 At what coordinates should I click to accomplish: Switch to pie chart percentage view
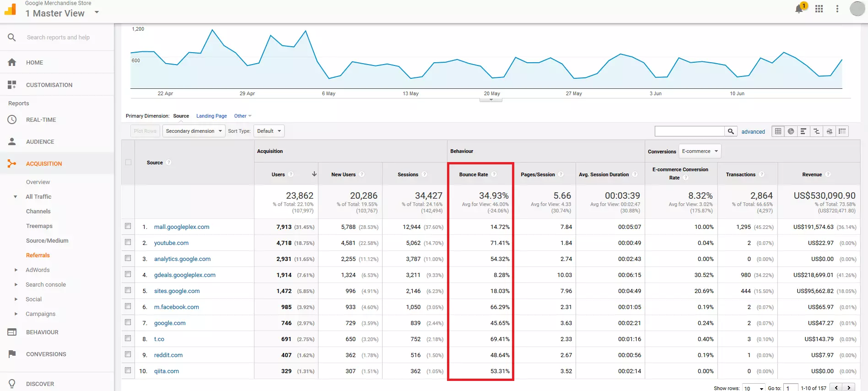point(791,131)
